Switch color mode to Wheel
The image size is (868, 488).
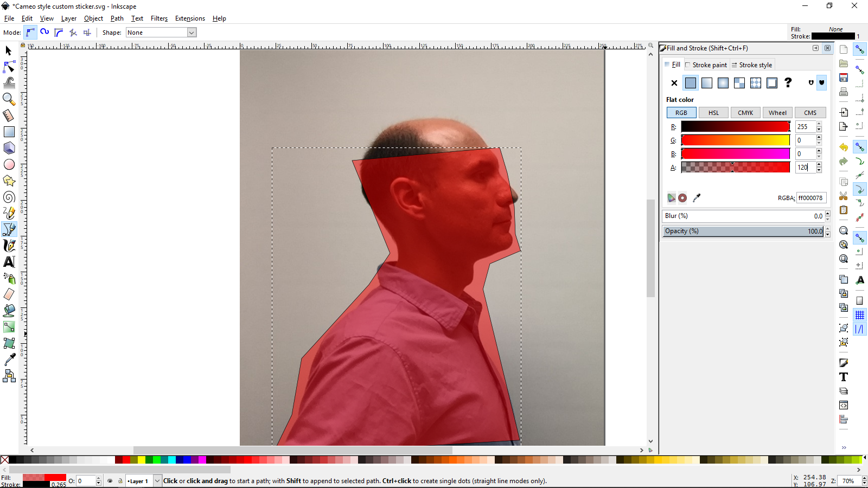click(x=777, y=113)
